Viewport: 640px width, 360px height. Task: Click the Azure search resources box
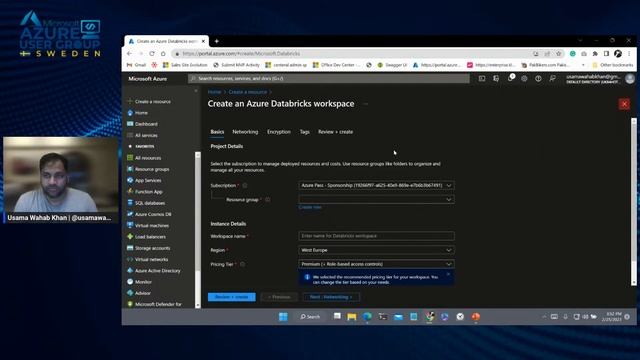point(329,78)
